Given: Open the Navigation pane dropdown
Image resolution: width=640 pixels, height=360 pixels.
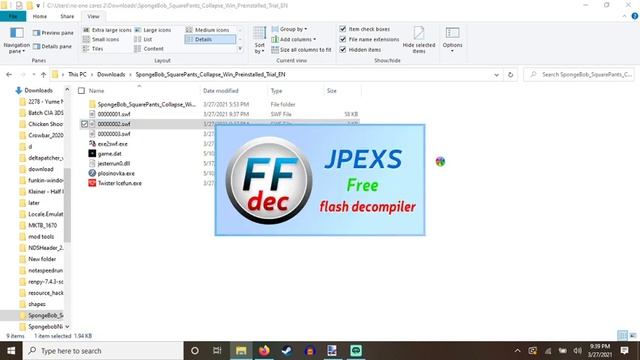Looking at the screenshot, I should [16, 40].
